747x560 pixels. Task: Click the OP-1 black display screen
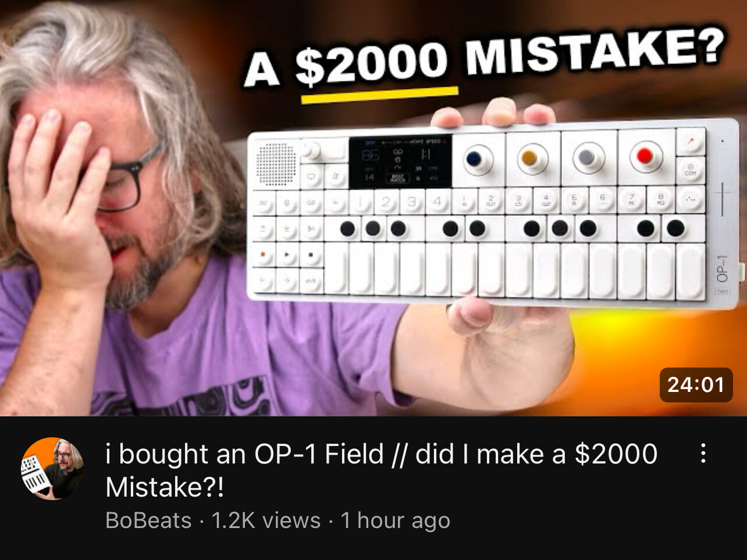pos(400,162)
